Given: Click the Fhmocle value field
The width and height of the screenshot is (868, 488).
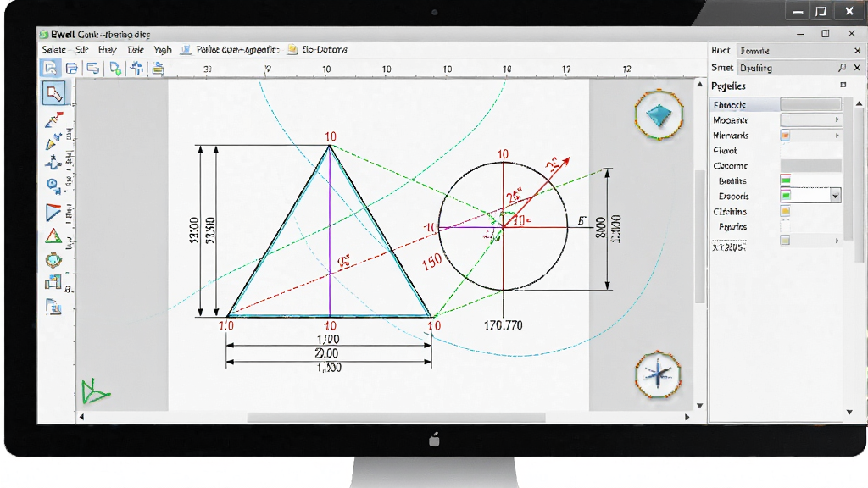Looking at the screenshot, I should point(810,104).
